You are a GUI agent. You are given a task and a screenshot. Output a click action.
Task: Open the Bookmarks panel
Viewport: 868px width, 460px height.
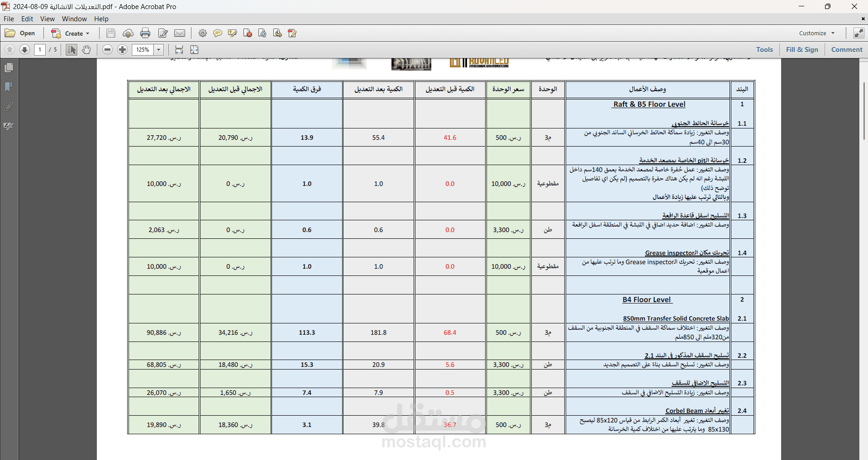[x=9, y=87]
